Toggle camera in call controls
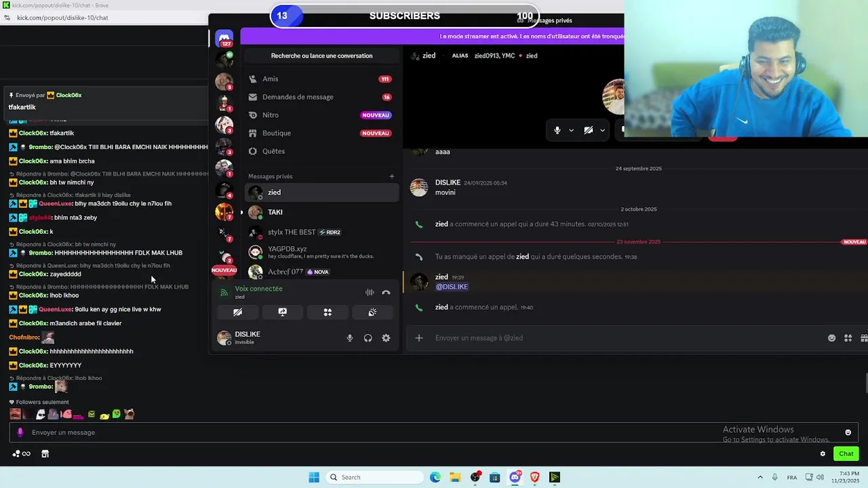This screenshot has height=488, width=868. [x=588, y=130]
